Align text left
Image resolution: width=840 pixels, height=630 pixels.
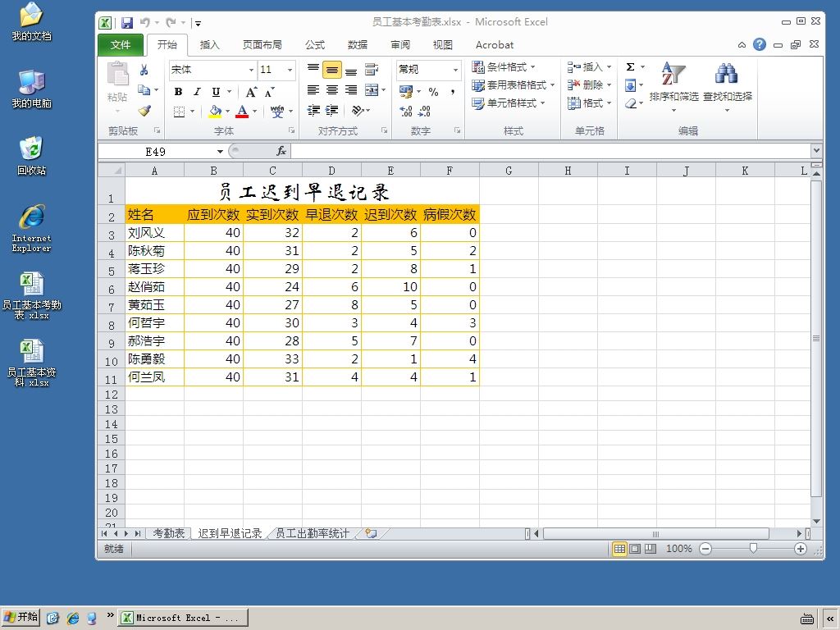tap(313, 90)
